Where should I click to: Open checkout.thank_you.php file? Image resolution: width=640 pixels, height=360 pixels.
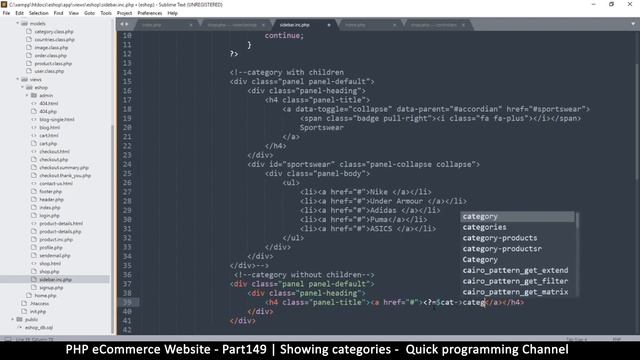(65, 176)
